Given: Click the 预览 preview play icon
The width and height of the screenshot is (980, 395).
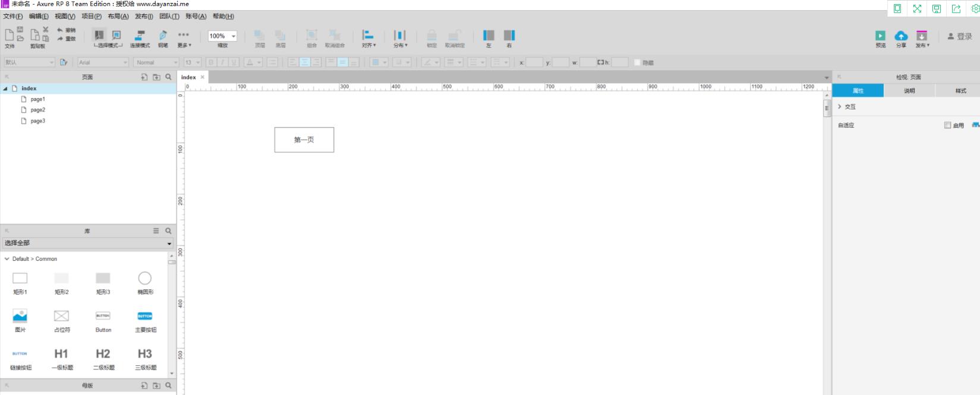Looking at the screenshot, I should pyautogui.click(x=880, y=36).
